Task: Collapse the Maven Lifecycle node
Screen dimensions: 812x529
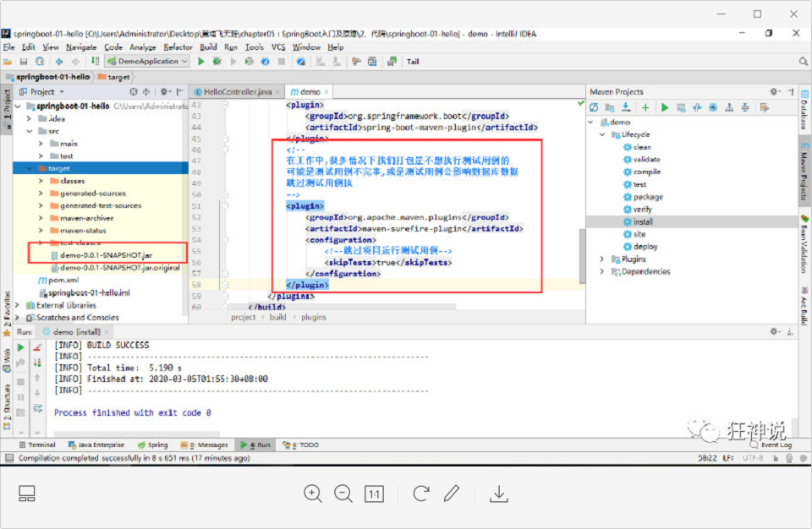Action: pos(601,134)
